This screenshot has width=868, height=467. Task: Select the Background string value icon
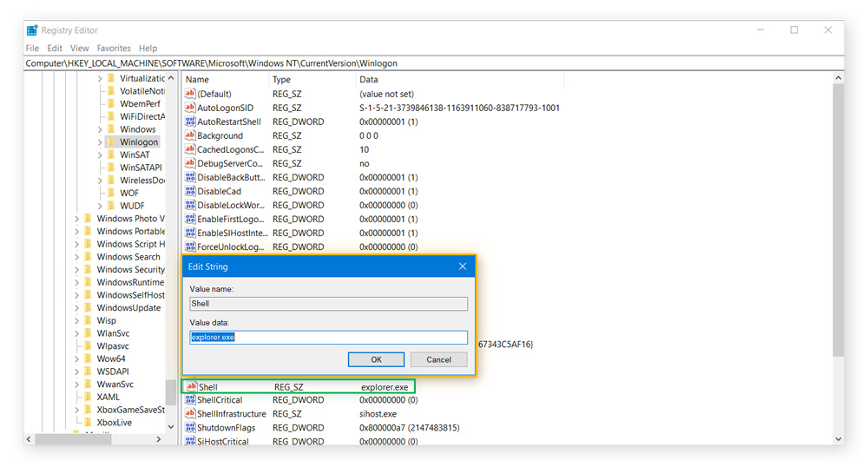(190, 135)
